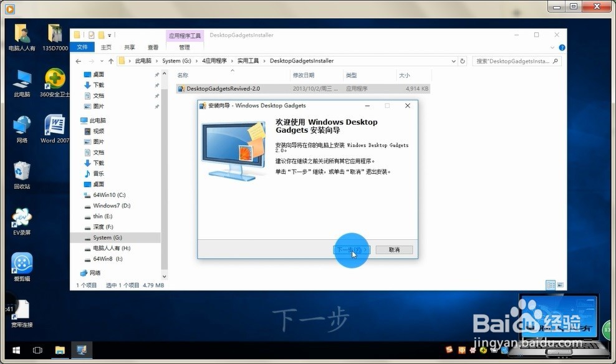The height and width of the screenshot is (364, 616).
Task: Click 下一步 in the setup wizard
Action: [x=352, y=250]
